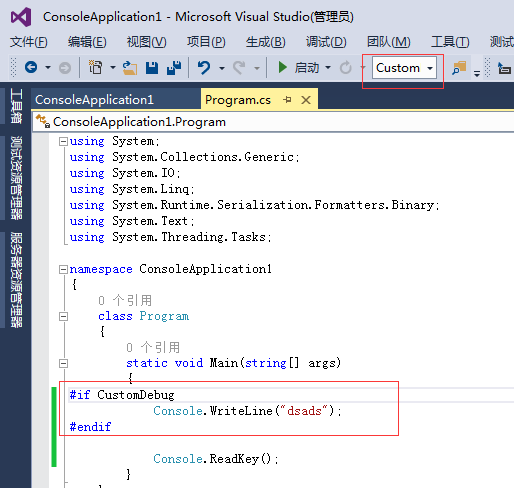Click the 0 个引用 link above class Program
This screenshot has height=488, width=514.
(x=125, y=300)
